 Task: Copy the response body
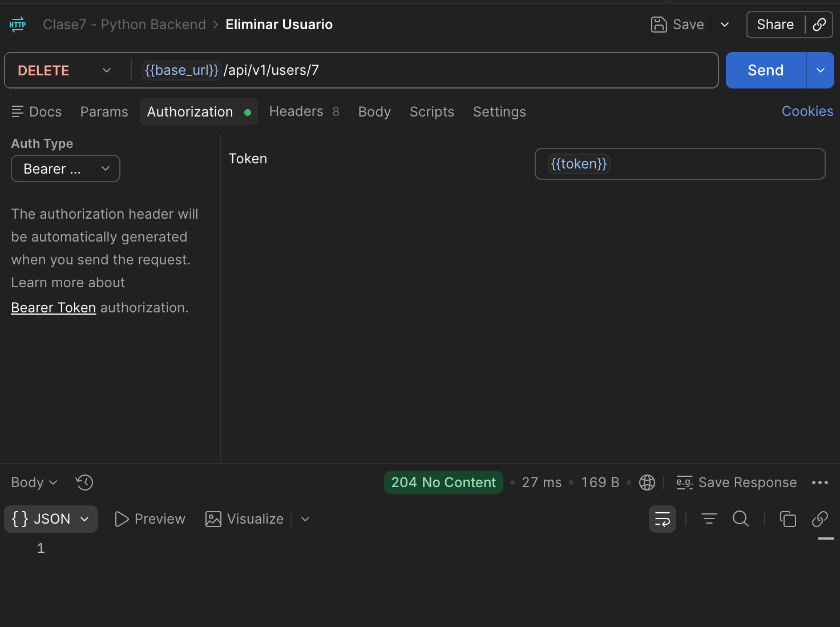[x=788, y=519]
